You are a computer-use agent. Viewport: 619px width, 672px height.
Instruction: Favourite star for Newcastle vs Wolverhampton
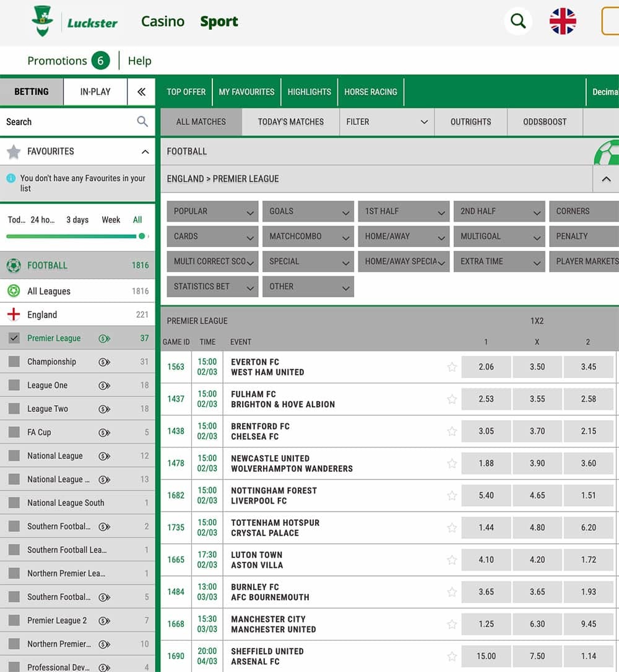452,463
